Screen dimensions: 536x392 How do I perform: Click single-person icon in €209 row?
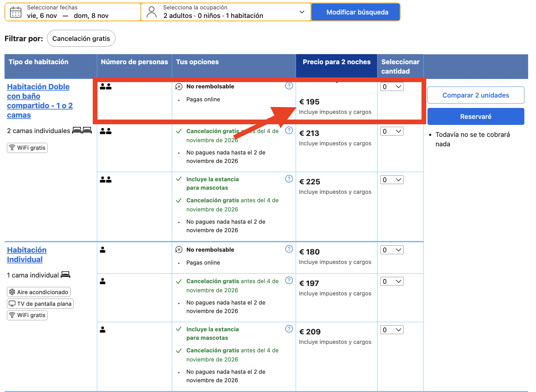coord(103,330)
